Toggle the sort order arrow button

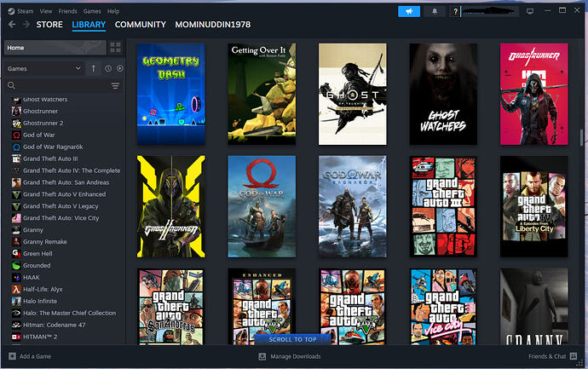click(93, 68)
